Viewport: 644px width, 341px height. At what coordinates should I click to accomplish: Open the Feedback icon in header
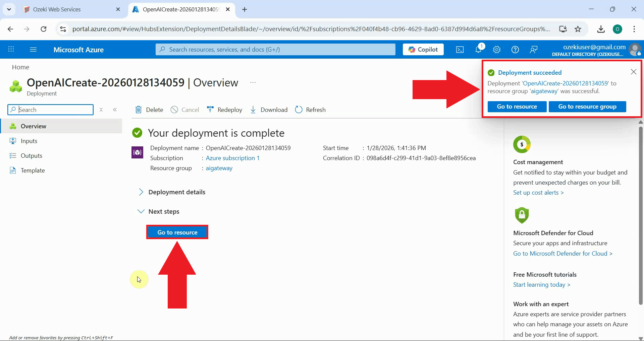coord(533,50)
